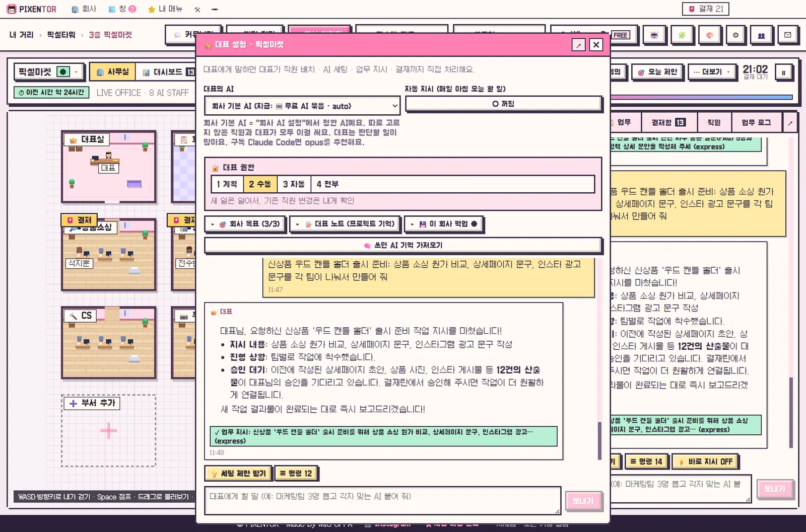Switch to the 대시보드 tab
This screenshot has width=806, height=532.
click(x=167, y=72)
